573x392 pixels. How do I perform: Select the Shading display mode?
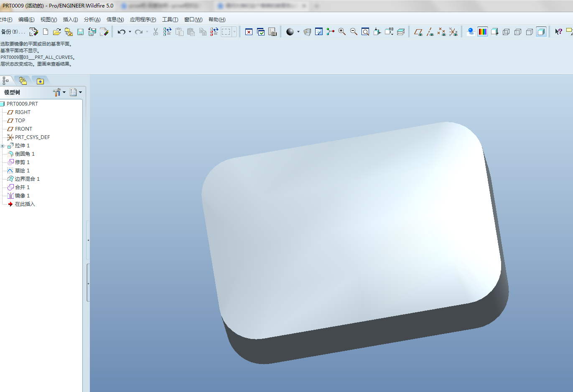pyautogui.click(x=541, y=32)
